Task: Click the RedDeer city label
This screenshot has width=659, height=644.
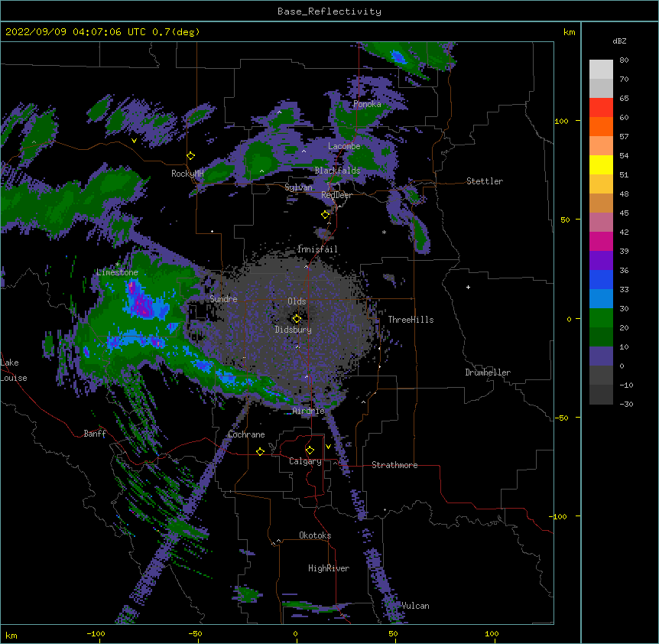Action: [x=336, y=195]
